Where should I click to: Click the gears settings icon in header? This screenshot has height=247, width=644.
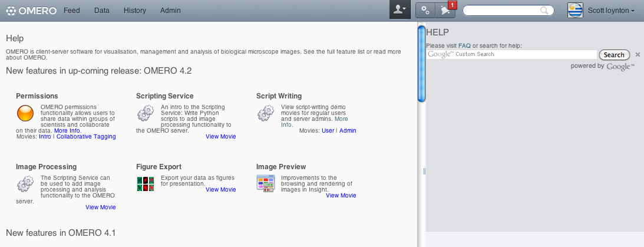click(425, 11)
